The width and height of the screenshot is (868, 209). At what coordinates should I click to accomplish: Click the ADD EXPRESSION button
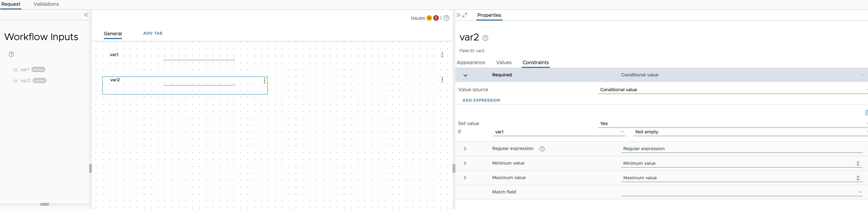(x=481, y=100)
